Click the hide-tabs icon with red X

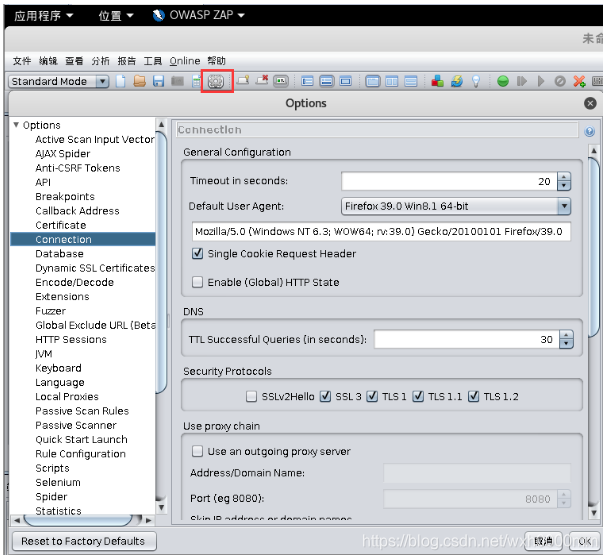(262, 81)
